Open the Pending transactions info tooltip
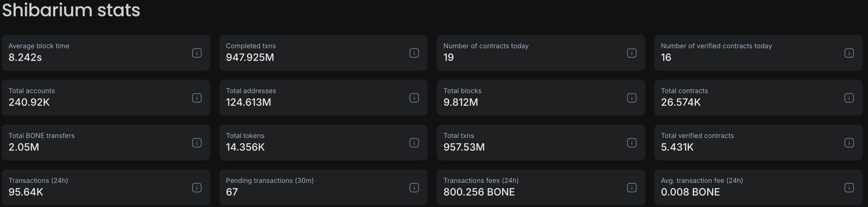 tap(414, 187)
